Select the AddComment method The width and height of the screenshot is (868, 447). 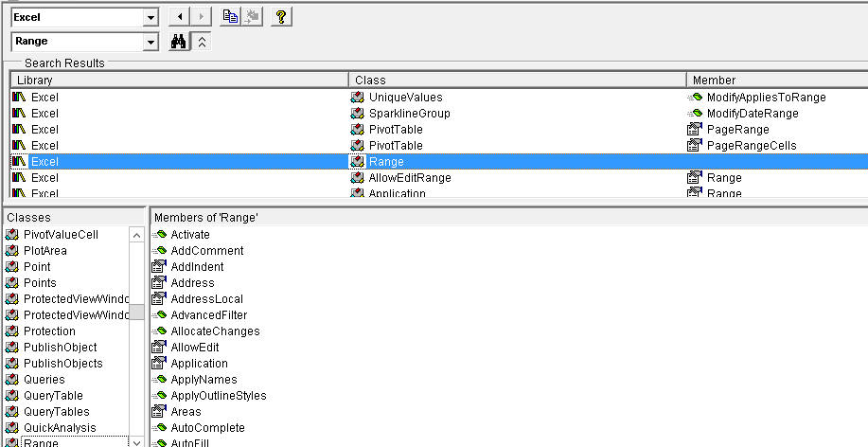coord(207,251)
